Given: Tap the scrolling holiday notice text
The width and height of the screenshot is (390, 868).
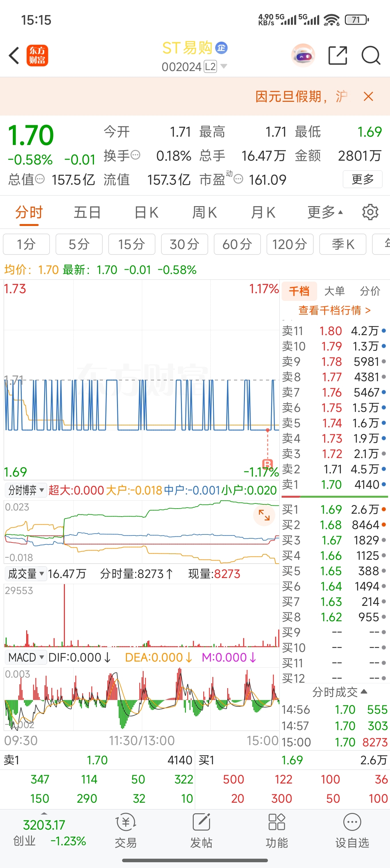Looking at the screenshot, I should [x=301, y=96].
